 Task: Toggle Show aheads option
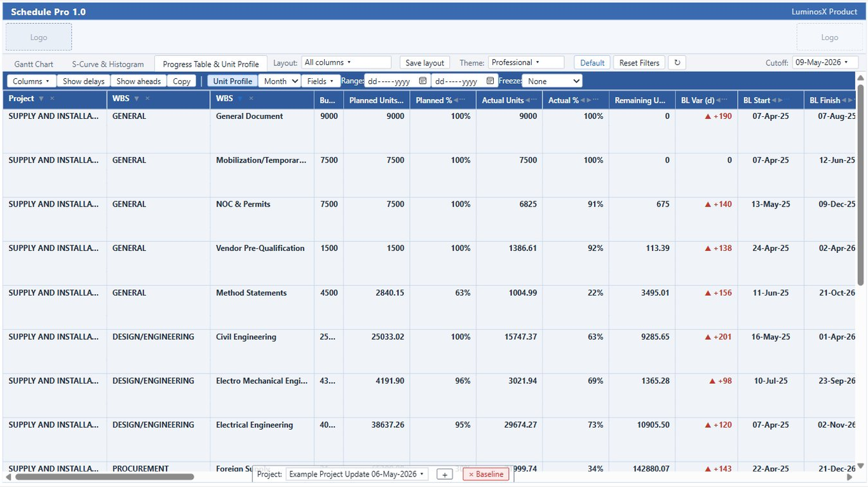(x=139, y=81)
